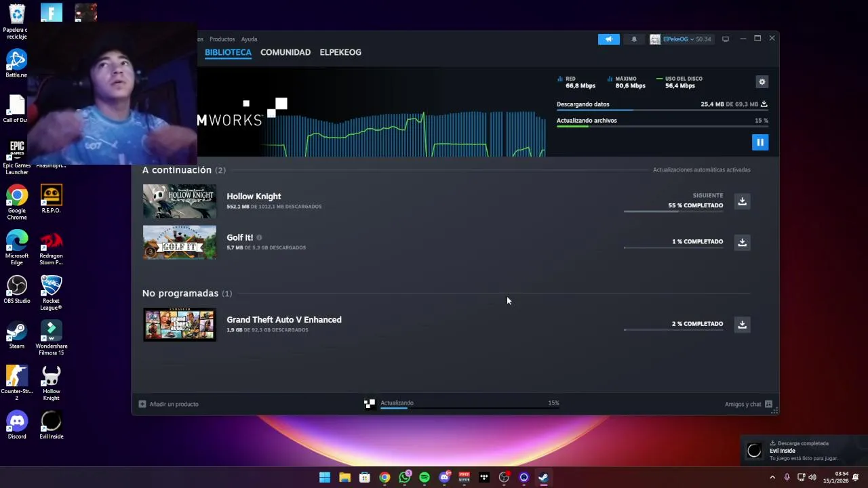Open Rocket League desktop icon
Viewport: 868px width, 488px height.
(x=51, y=293)
